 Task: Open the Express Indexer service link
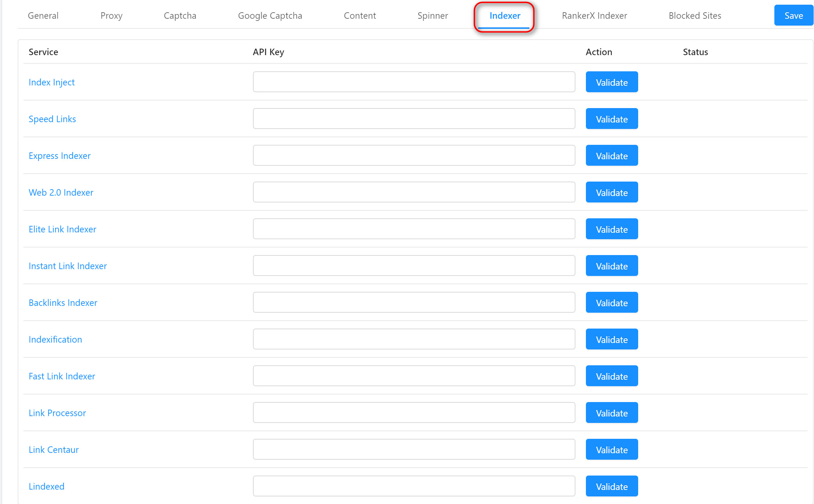click(x=59, y=156)
